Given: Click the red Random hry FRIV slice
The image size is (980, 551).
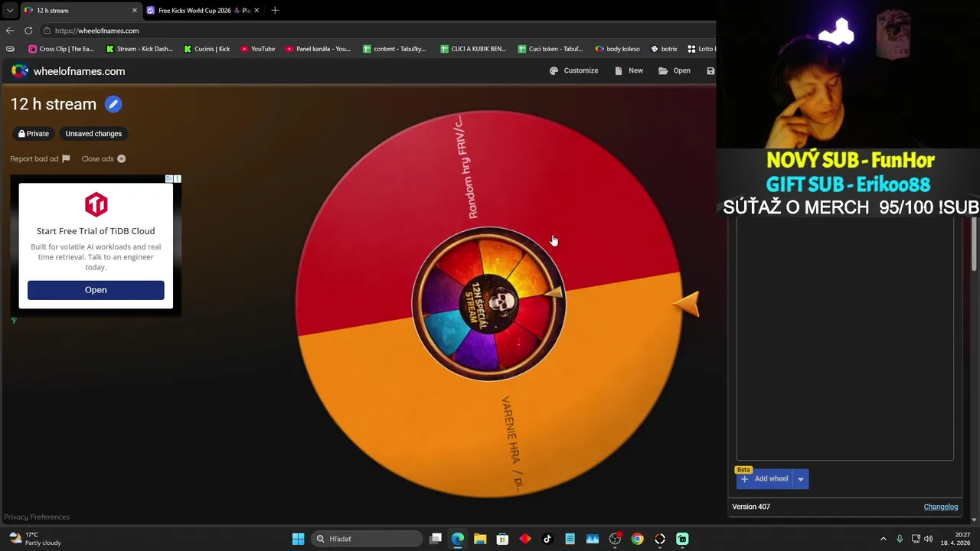Looking at the screenshot, I should point(467,167).
